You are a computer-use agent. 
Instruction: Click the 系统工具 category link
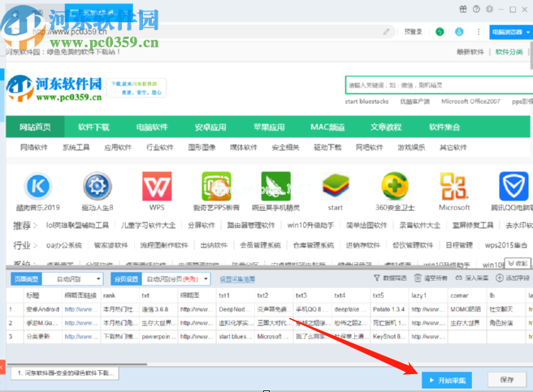click(76, 148)
